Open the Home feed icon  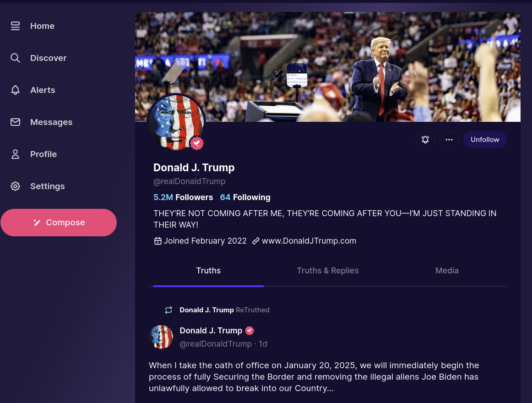[x=15, y=26]
